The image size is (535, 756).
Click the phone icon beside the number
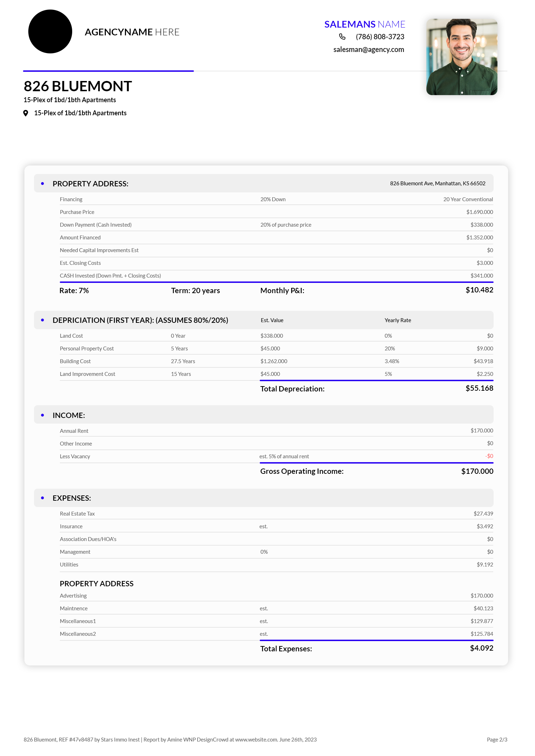pyautogui.click(x=342, y=37)
